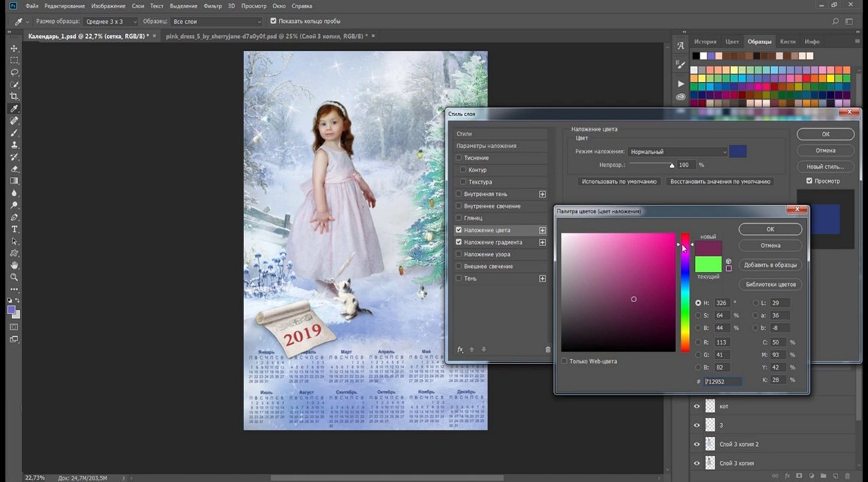Switch to the Кисти tab
This screenshot has height=482, width=868.
pos(787,42)
